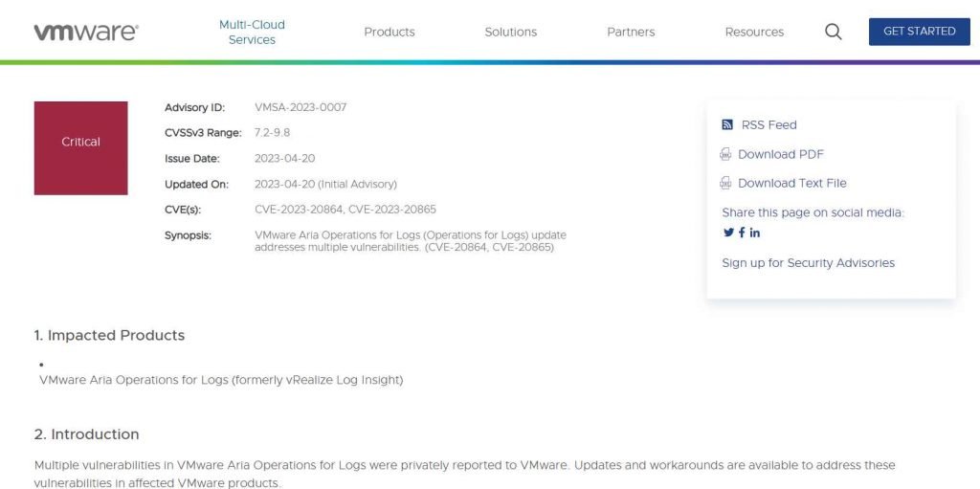Click CVSSv3 range value 7.2-9.8
Viewport: 980px width, 489px height.
[x=272, y=133]
